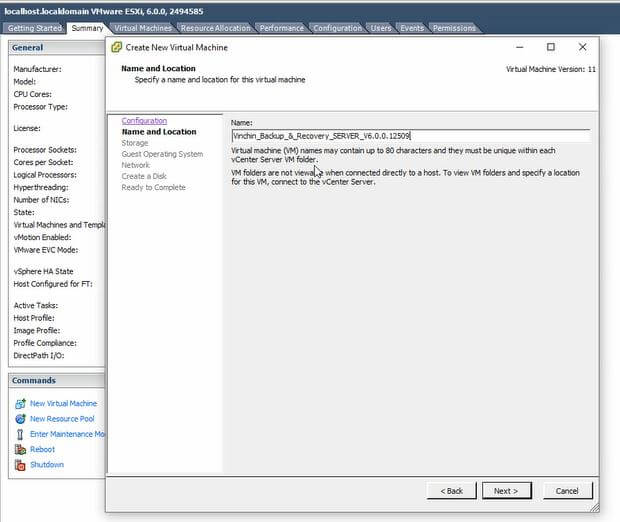Click the Image Profile label
Image resolution: width=620 pixels, height=522 pixels.
point(37,331)
